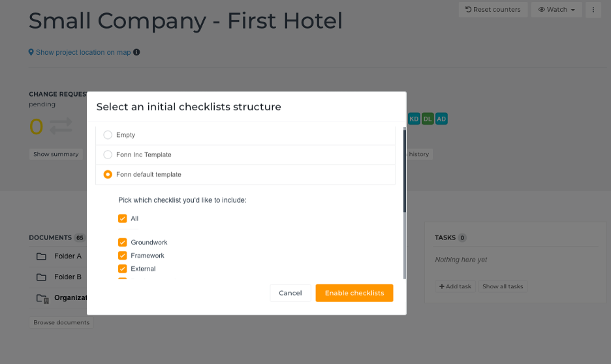Click the KD user avatar badge
611x364 pixels.
(414, 119)
